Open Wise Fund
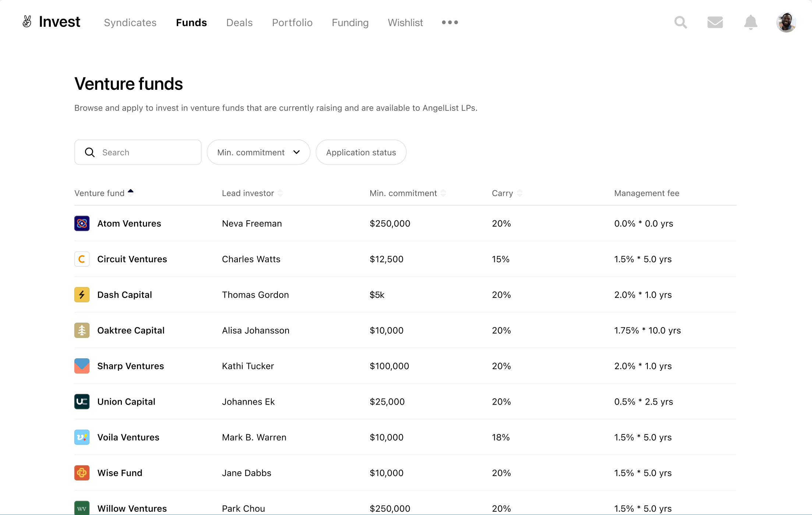The width and height of the screenshot is (812, 515). pyautogui.click(x=120, y=473)
